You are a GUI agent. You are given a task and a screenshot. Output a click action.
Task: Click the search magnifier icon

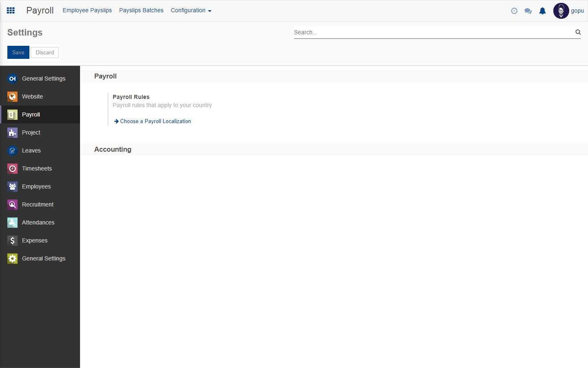click(578, 32)
